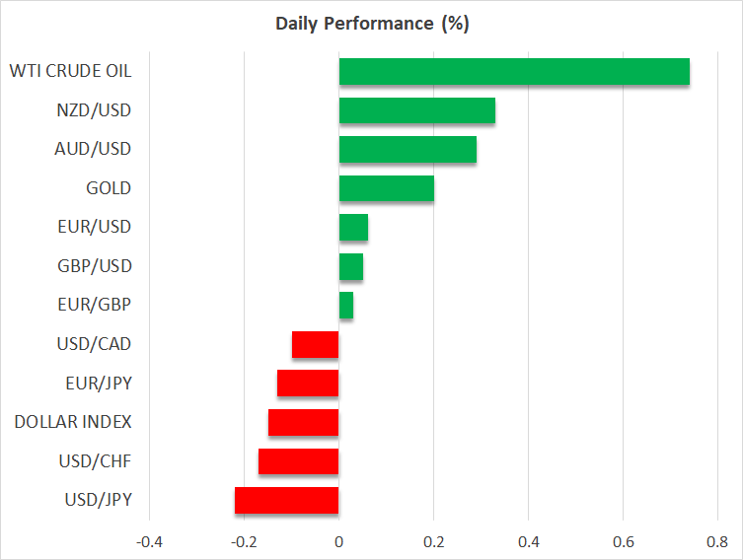Viewport: 743px width, 560px height.
Task: Click the red USD/CAD bar
Action: point(316,344)
